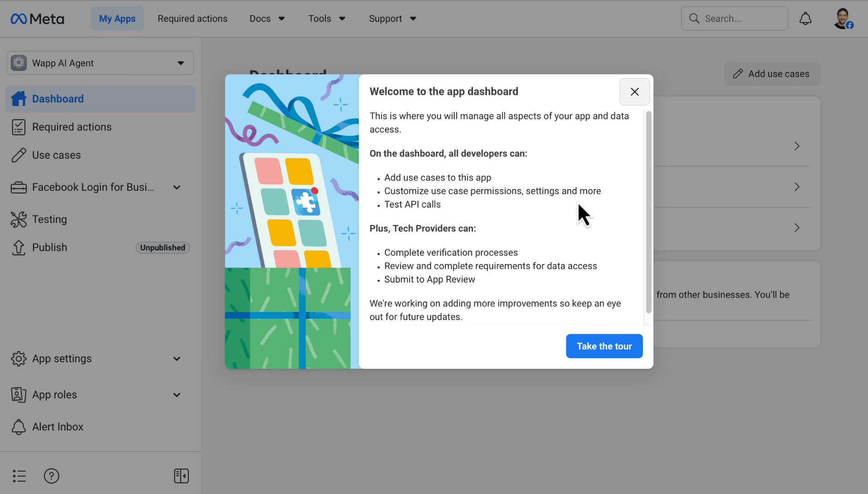The width and height of the screenshot is (868, 494).
Task: Click Add use cases button
Action: (x=772, y=74)
